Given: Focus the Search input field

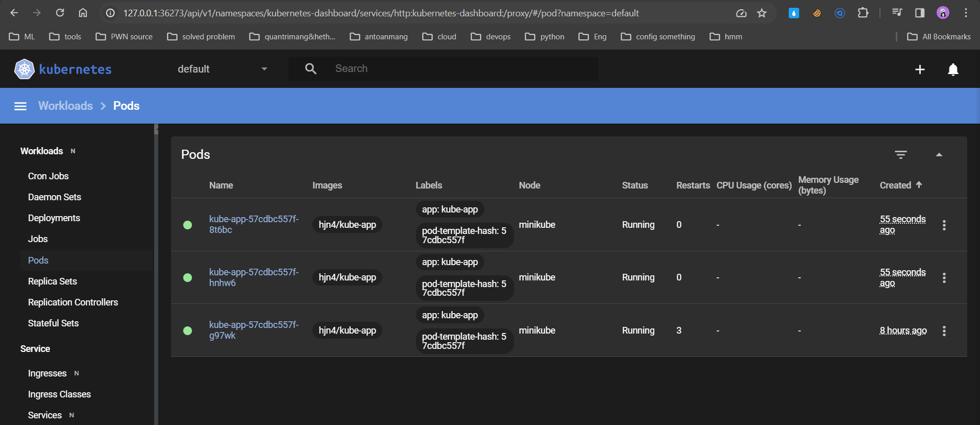Looking at the screenshot, I should click(x=459, y=69).
